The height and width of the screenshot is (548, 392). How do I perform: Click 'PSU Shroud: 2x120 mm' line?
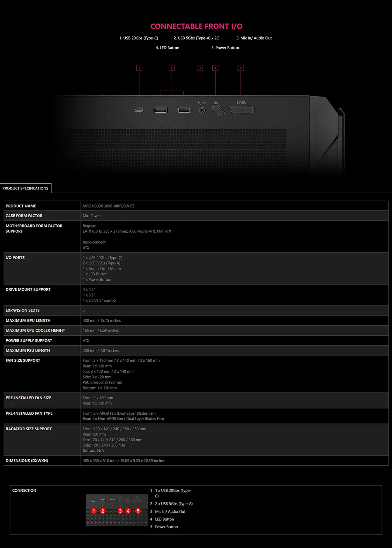[x=102, y=382]
